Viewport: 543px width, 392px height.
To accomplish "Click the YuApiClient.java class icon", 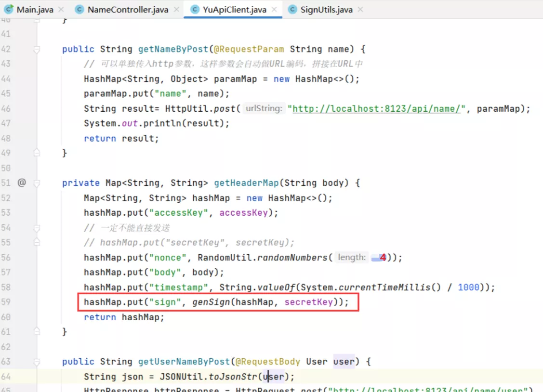I will coord(195,9).
